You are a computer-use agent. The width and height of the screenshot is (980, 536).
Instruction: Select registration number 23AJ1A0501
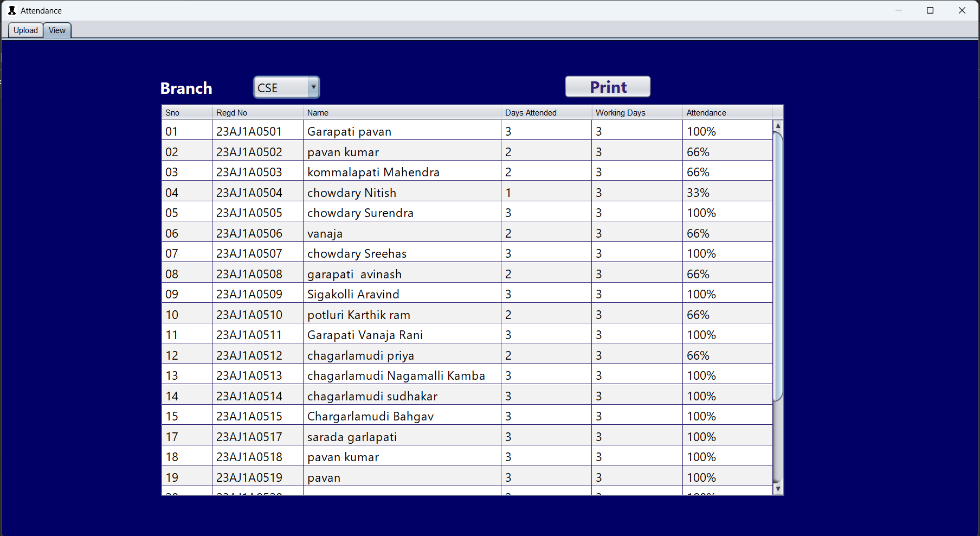coord(257,131)
